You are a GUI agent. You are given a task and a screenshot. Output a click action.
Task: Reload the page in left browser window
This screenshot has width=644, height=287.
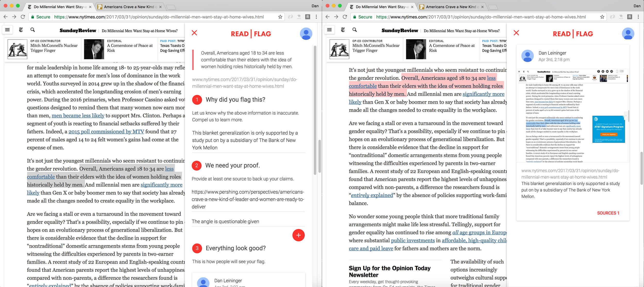coord(23,17)
